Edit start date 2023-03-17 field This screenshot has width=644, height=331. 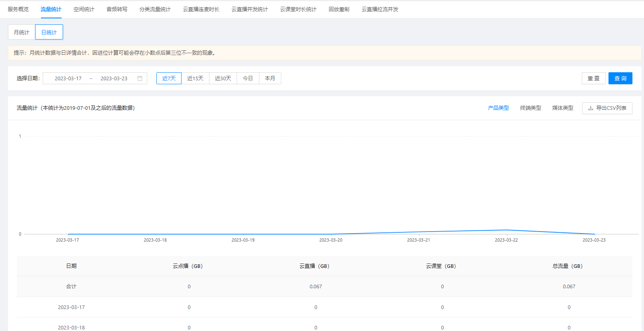click(68, 79)
